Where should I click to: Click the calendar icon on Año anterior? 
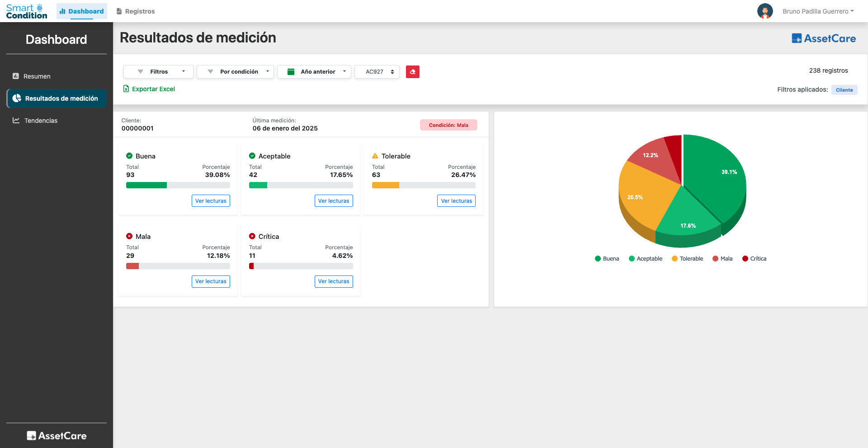291,71
